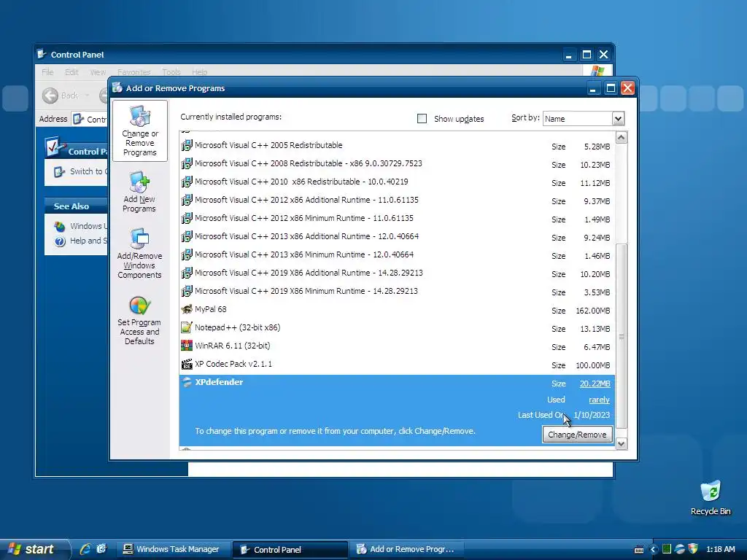Open the Tools menu in Control Panel
The height and width of the screenshot is (560, 747).
171,72
